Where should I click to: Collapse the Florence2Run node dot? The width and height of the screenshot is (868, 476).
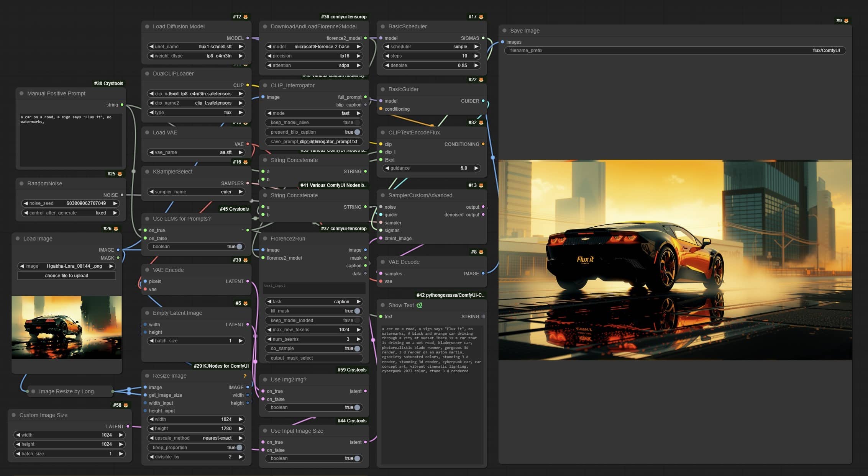[265, 239]
